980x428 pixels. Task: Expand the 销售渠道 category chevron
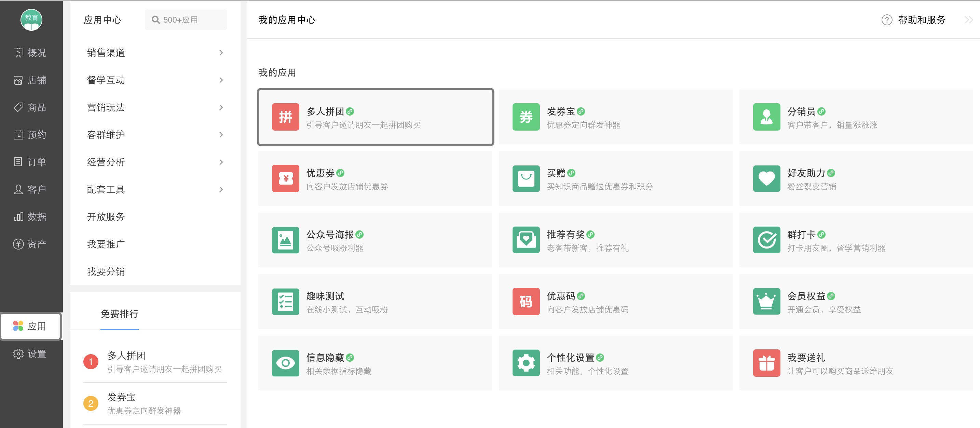(221, 53)
